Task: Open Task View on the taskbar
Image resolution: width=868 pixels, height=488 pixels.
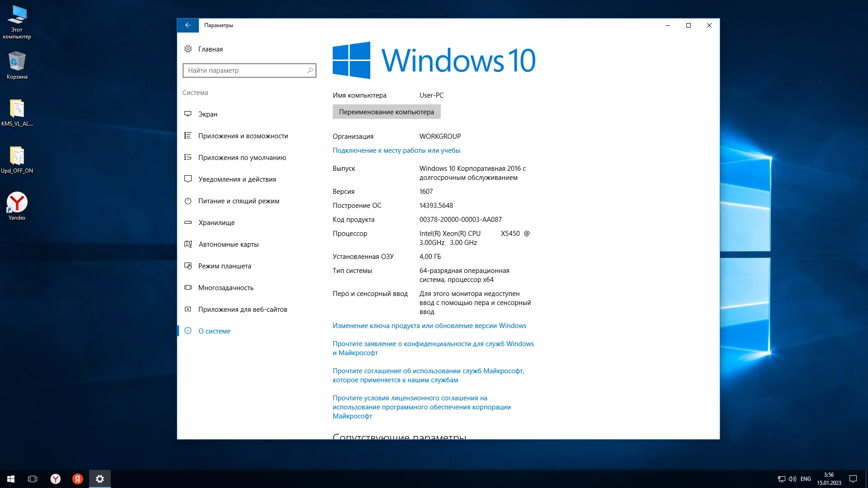Action: click(33, 479)
